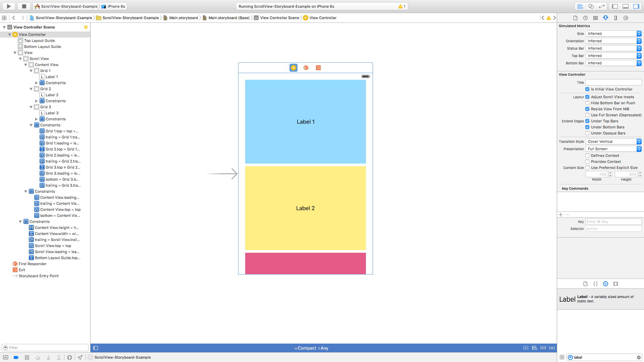Open the Transition Style dropdown

pyautogui.click(x=613, y=141)
